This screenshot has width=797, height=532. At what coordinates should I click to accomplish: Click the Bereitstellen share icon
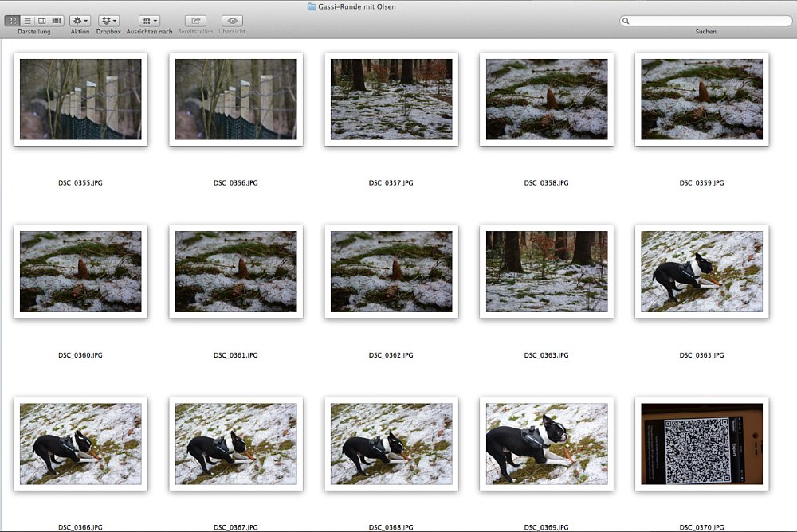195,21
